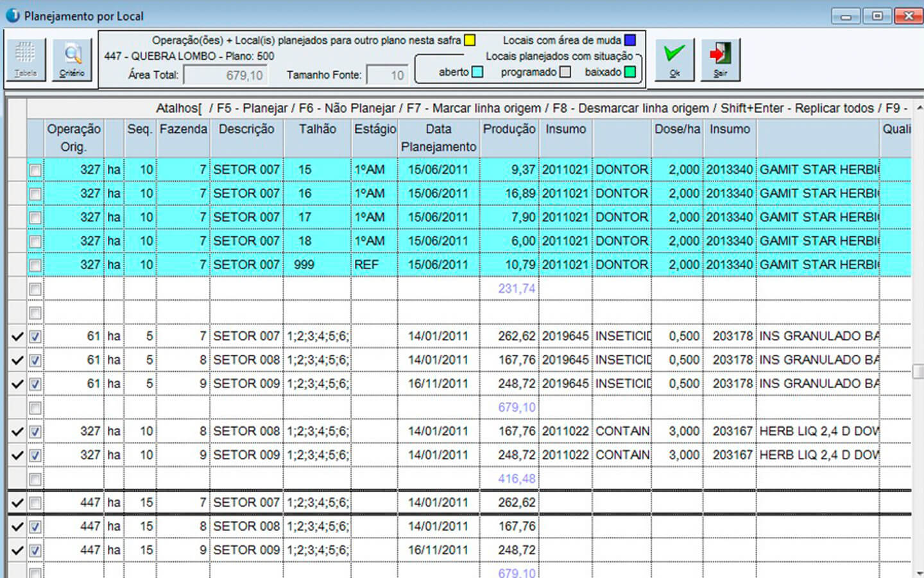Confirm with the green Ok checkmark

click(674, 58)
